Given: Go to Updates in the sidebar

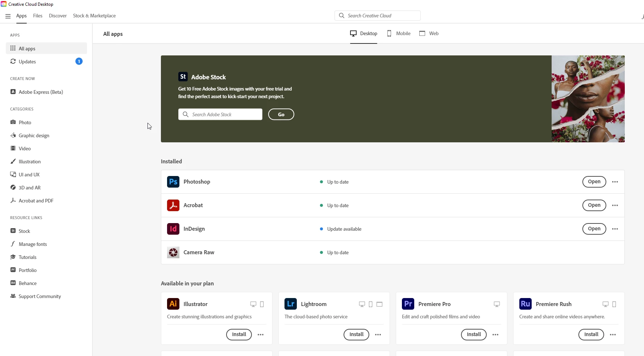Looking at the screenshot, I should pos(46,62).
